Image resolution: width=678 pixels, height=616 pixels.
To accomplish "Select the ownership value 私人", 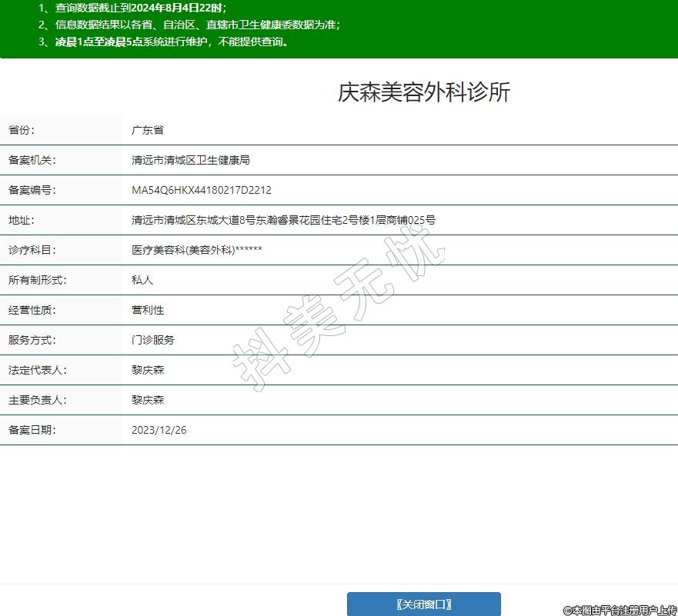I will (142, 280).
